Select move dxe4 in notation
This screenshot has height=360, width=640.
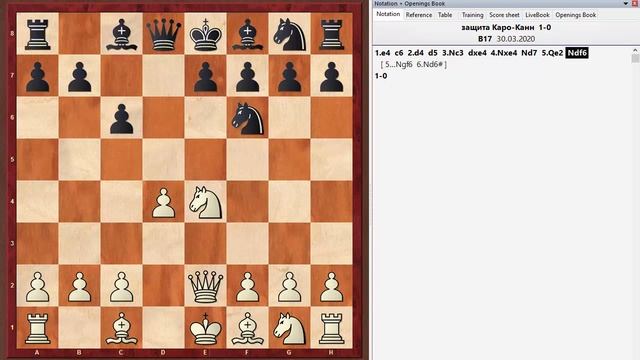477,53
